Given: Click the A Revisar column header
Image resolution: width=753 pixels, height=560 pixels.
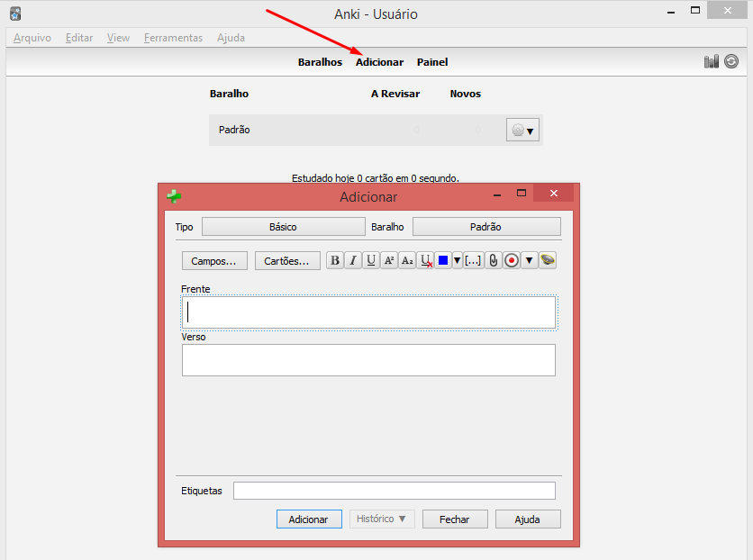Looking at the screenshot, I should pos(395,94).
